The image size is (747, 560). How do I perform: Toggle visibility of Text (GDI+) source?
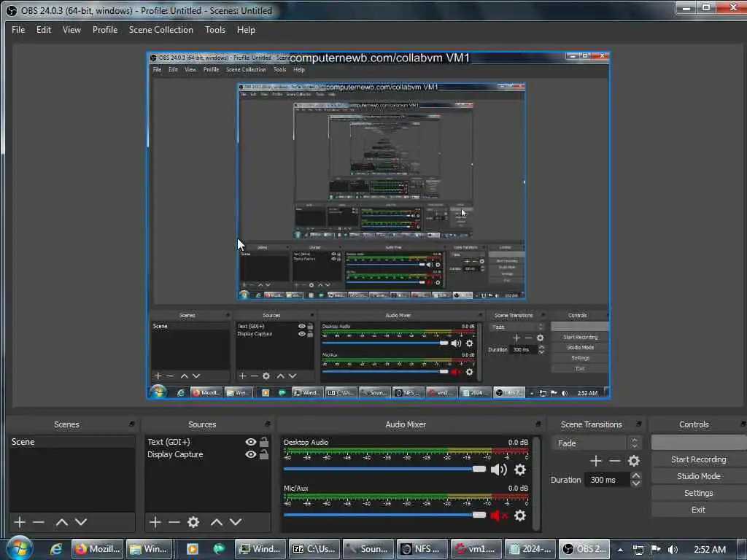pos(251,442)
